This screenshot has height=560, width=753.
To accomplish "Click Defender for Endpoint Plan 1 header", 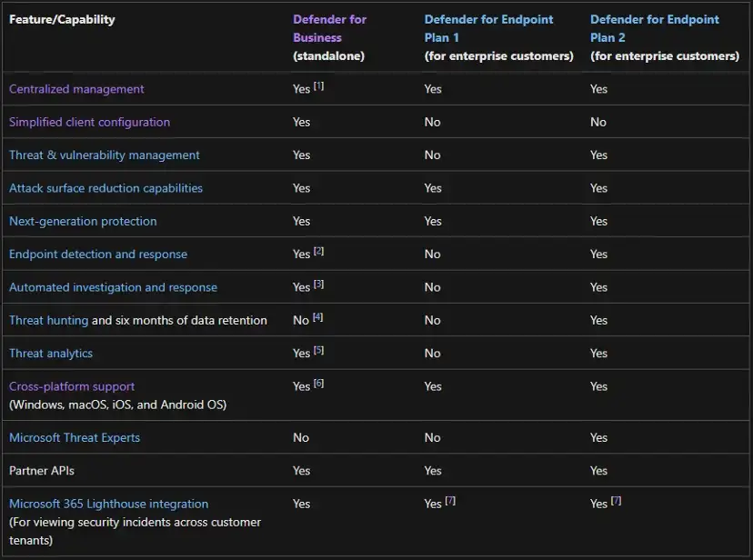I will coord(488,28).
